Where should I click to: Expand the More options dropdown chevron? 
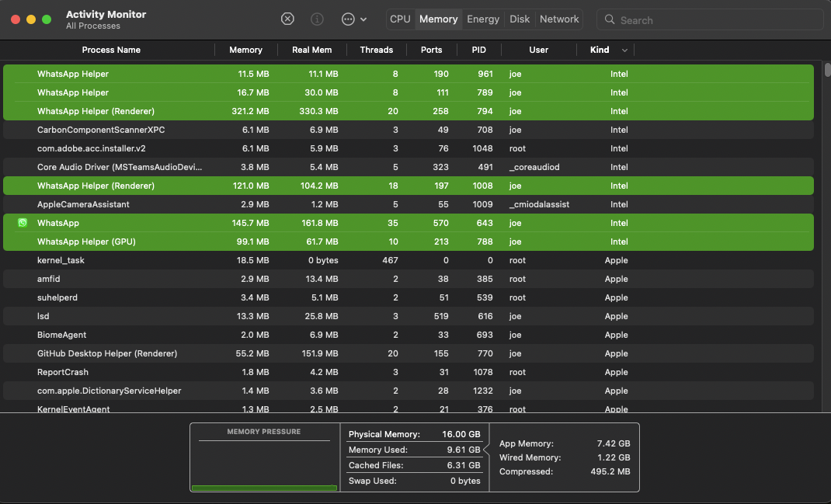(363, 19)
